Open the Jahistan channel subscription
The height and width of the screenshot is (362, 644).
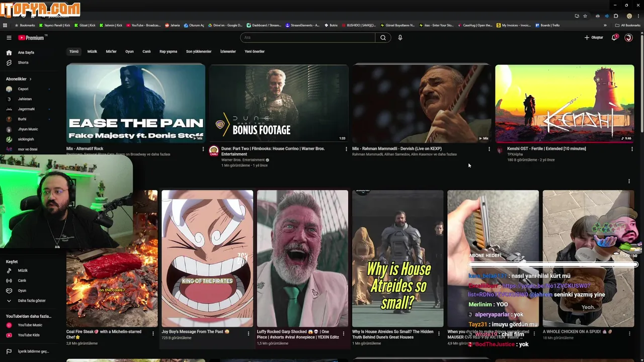pyautogui.click(x=25, y=99)
